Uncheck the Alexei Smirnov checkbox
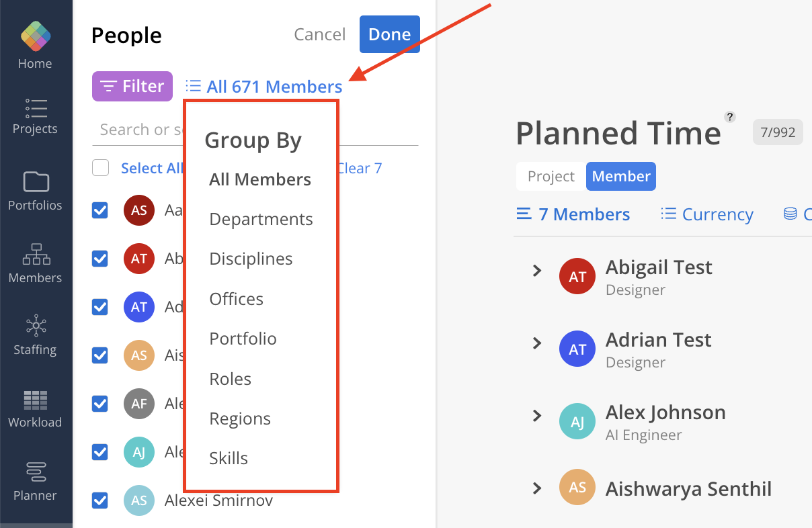Viewport: 812px width, 528px height. [x=100, y=500]
